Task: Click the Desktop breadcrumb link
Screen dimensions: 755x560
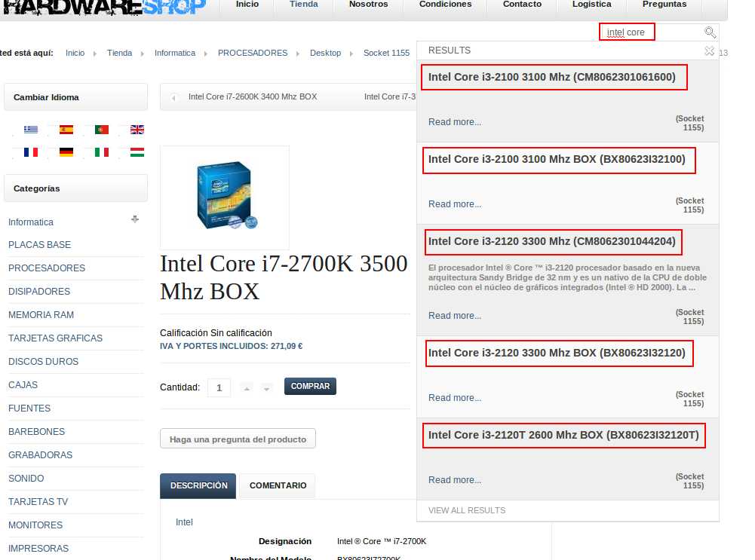Action: tap(325, 53)
